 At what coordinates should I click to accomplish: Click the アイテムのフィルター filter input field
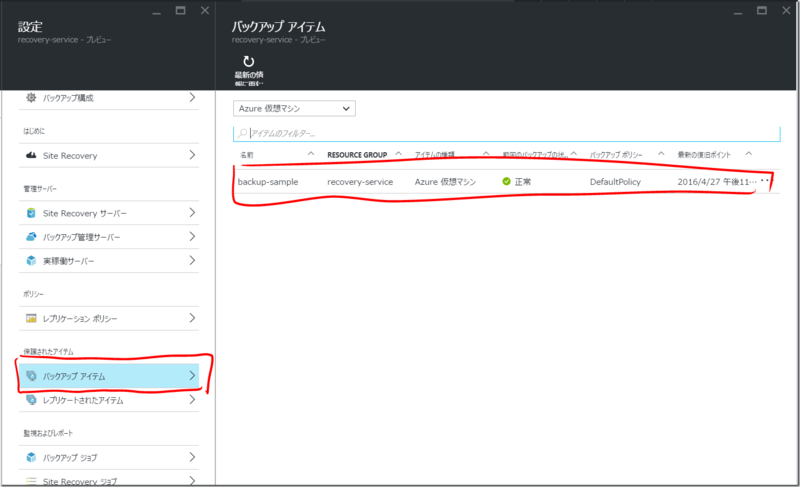coord(507,133)
